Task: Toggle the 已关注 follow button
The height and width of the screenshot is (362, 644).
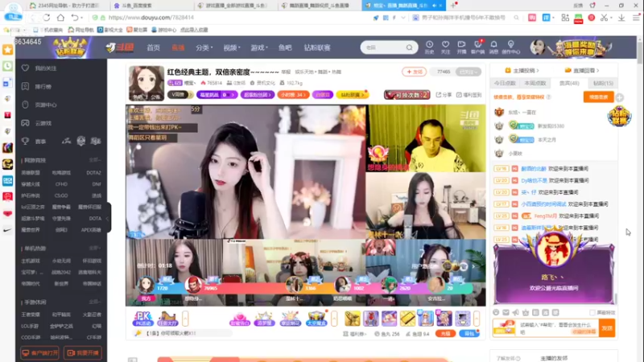Action: coord(469,72)
